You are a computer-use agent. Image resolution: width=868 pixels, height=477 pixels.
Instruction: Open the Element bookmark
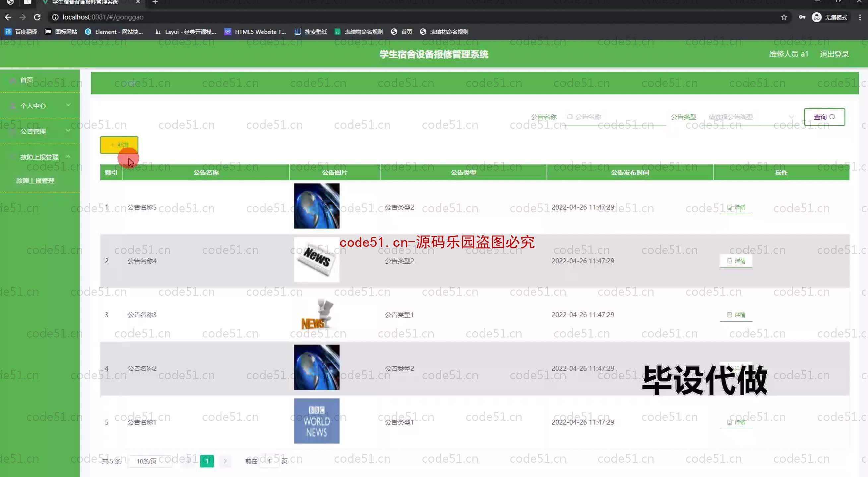coord(114,32)
